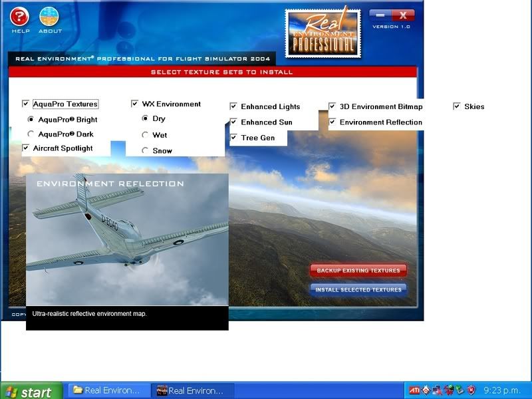Open the Help icon
Image resolution: width=532 pixels, height=399 pixels.
coord(20,17)
